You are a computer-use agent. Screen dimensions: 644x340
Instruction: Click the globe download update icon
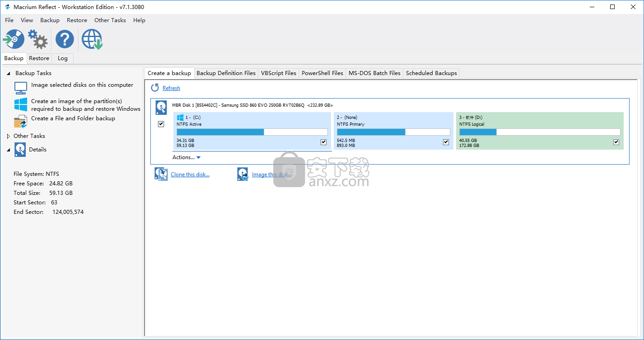[x=92, y=39]
